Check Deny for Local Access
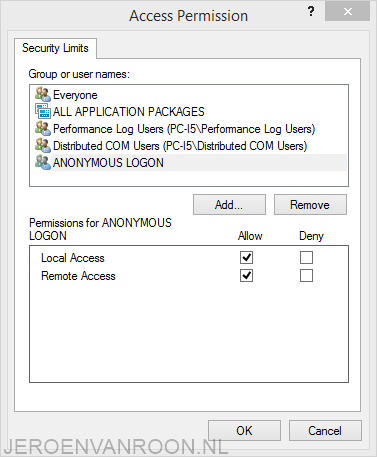The image size is (377, 457). coord(306,257)
